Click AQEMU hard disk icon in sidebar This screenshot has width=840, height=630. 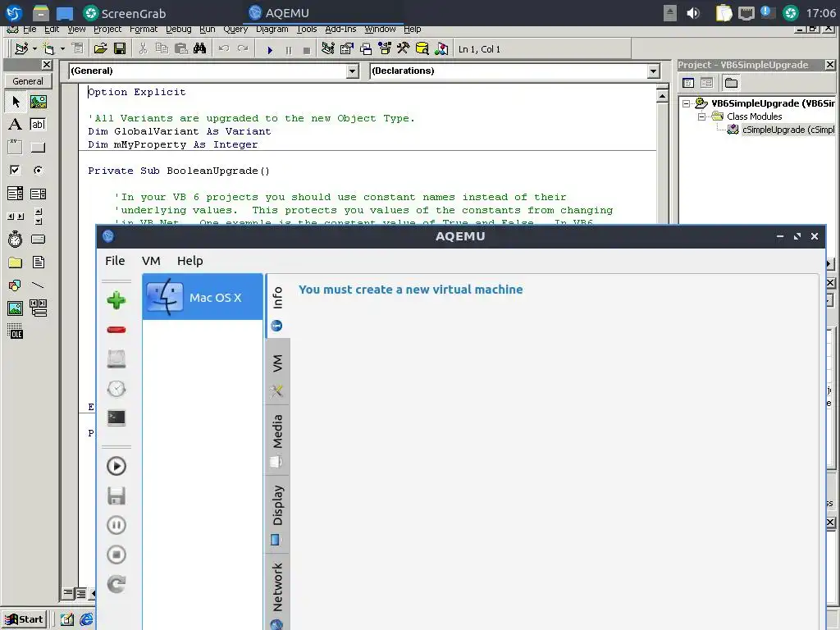point(116,359)
